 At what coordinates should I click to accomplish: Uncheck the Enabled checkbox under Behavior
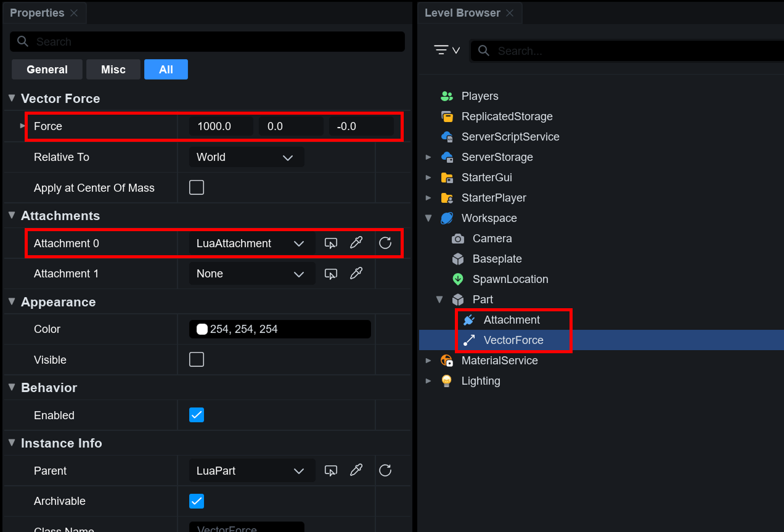click(x=197, y=415)
